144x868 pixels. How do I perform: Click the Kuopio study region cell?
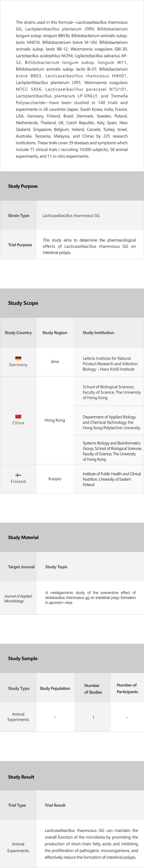click(55, 479)
